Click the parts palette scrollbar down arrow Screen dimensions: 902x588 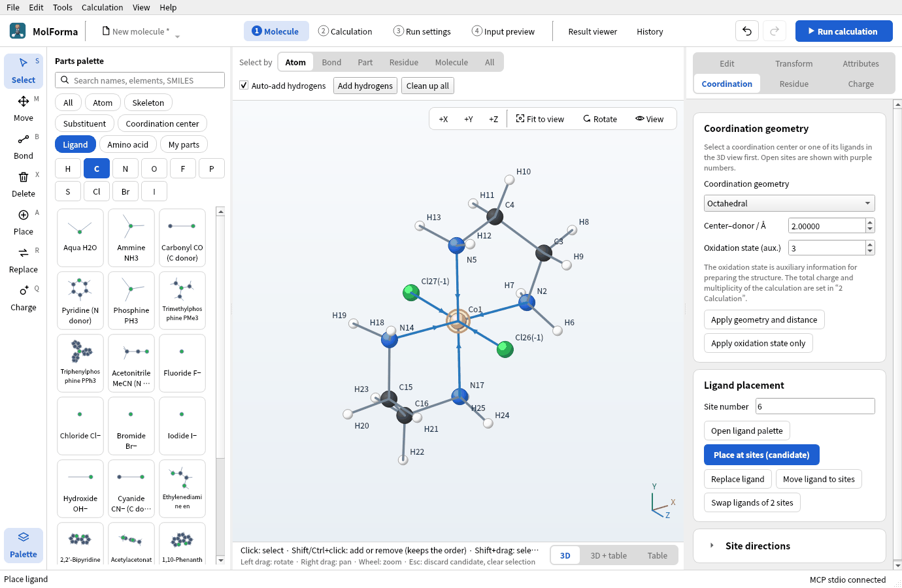220,560
